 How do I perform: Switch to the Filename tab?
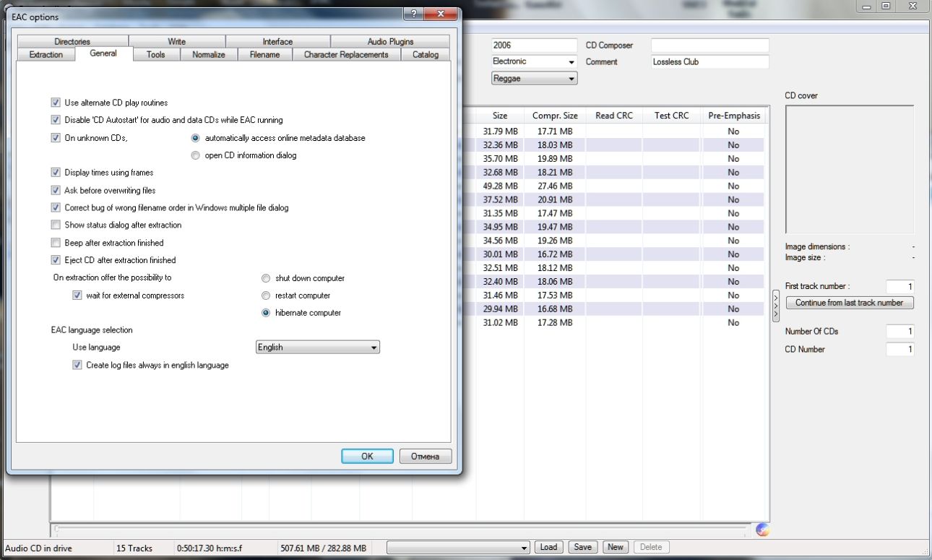point(265,54)
